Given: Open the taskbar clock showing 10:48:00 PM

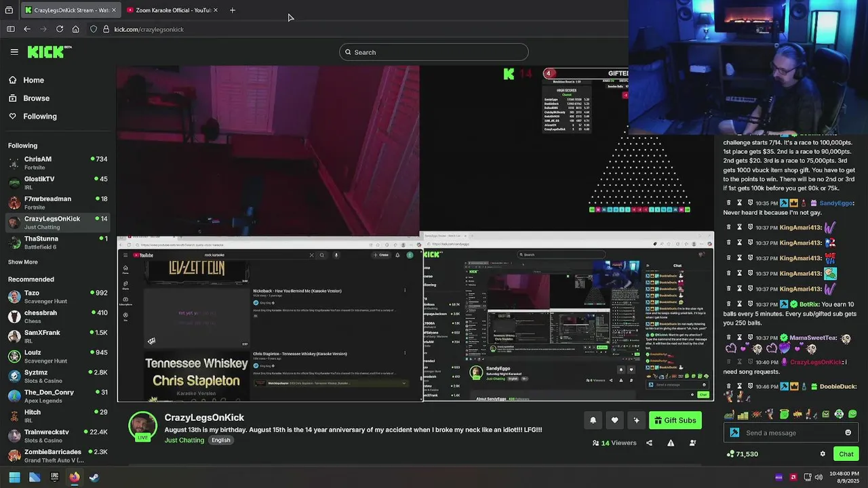Looking at the screenshot, I should (844, 477).
